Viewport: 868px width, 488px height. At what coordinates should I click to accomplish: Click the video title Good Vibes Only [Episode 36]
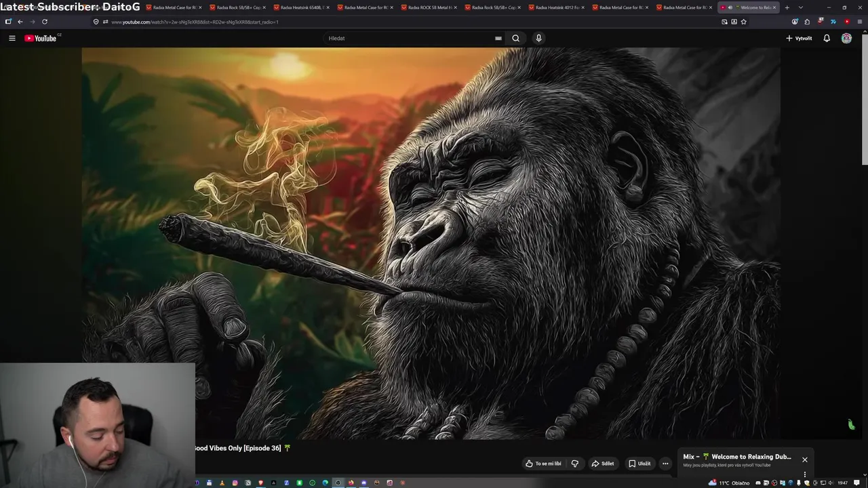coord(238,448)
